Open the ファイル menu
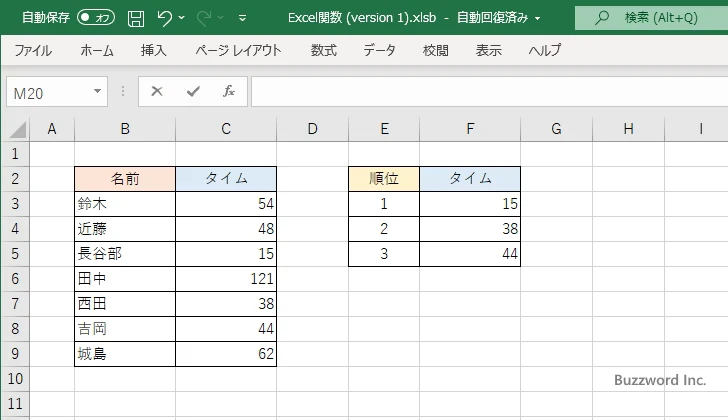The width and height of the screenshot is (728, 420). coord(33,50)
